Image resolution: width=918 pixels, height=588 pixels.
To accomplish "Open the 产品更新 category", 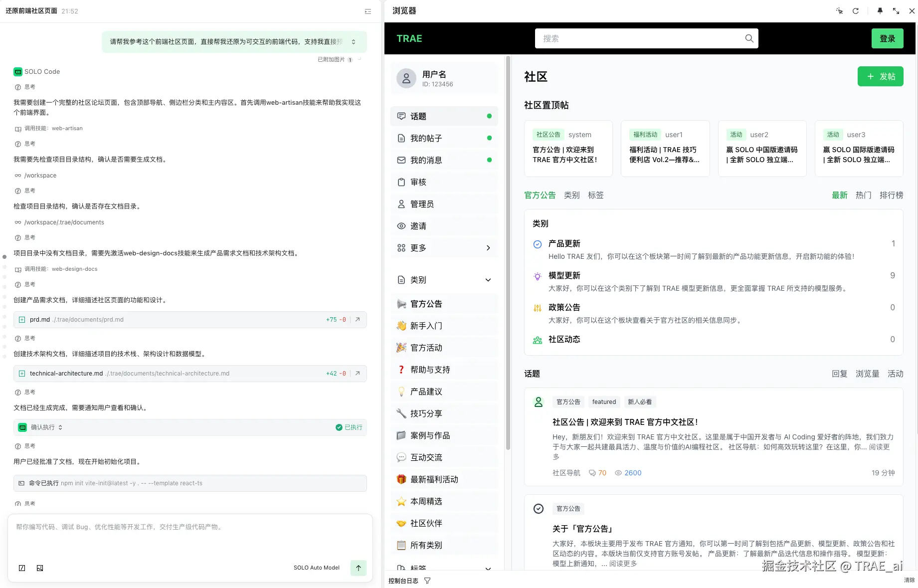I will [564, 243].
